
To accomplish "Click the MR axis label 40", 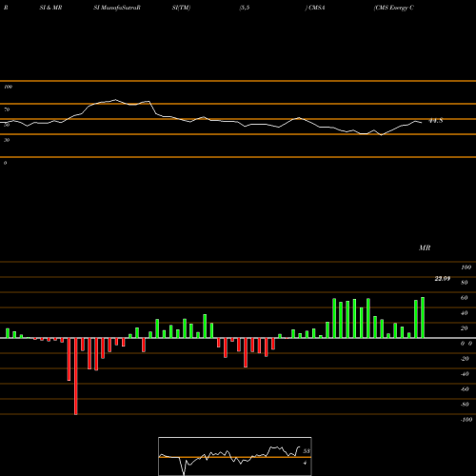I will pos(465,313).
